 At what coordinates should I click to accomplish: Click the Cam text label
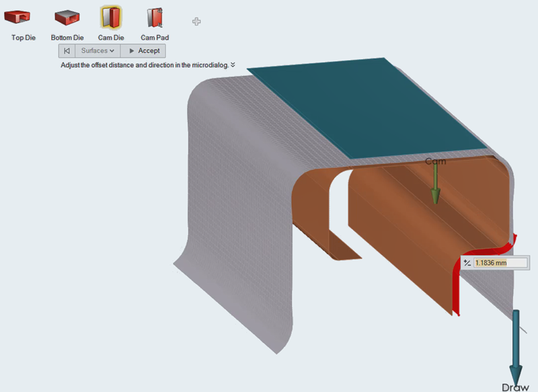(x=435, y=161)
